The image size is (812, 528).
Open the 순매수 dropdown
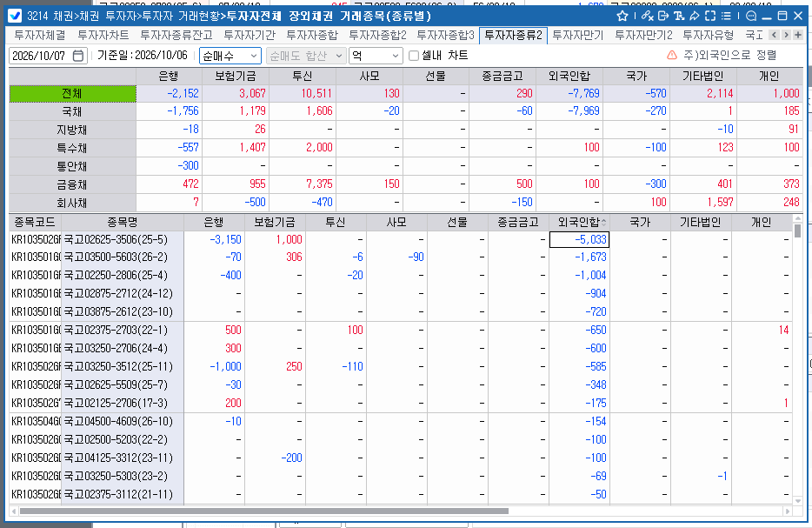(230, 56)
